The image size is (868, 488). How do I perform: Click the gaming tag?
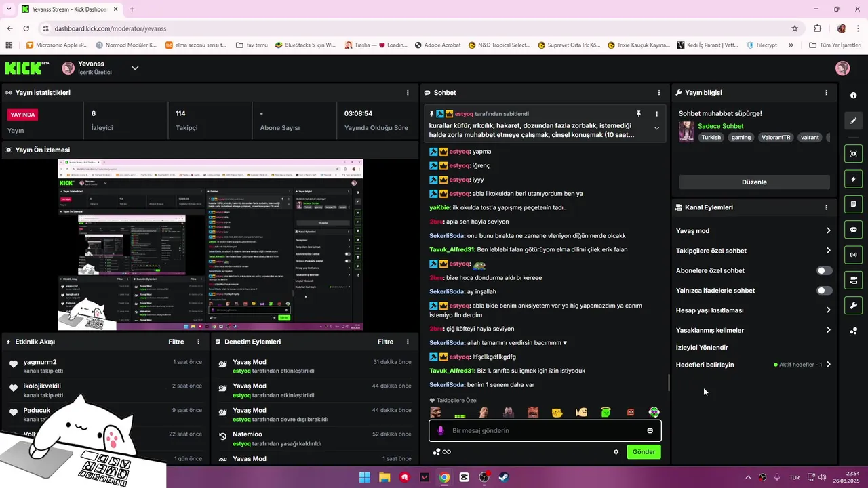coord(741,137)
